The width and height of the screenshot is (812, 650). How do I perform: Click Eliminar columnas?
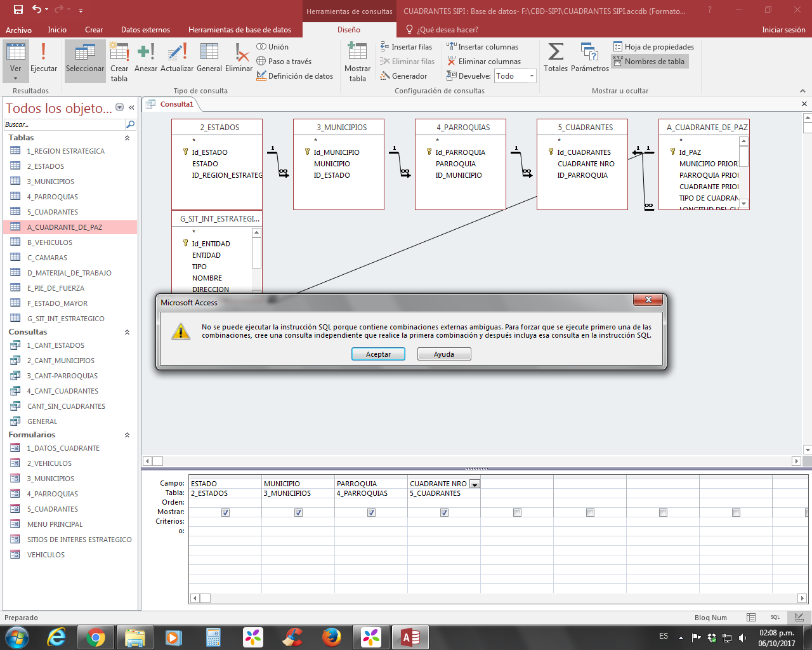point(483,62)
